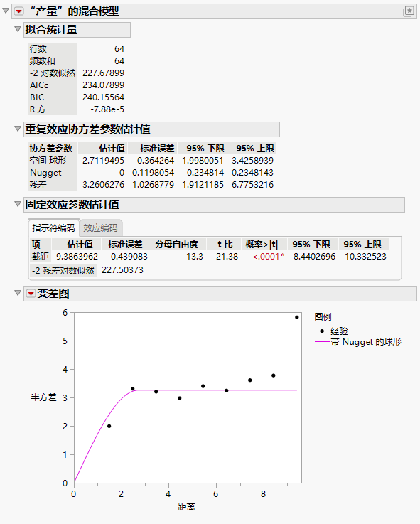The width and height of the screenshot is (420, 524).
Task: Select the Nugget row label
Action: click(x=45, y=173)
